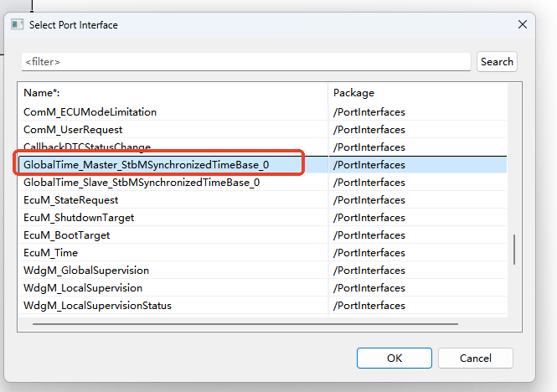
Task: Click EcuM_Time list entry
Action: click(50, 253)
